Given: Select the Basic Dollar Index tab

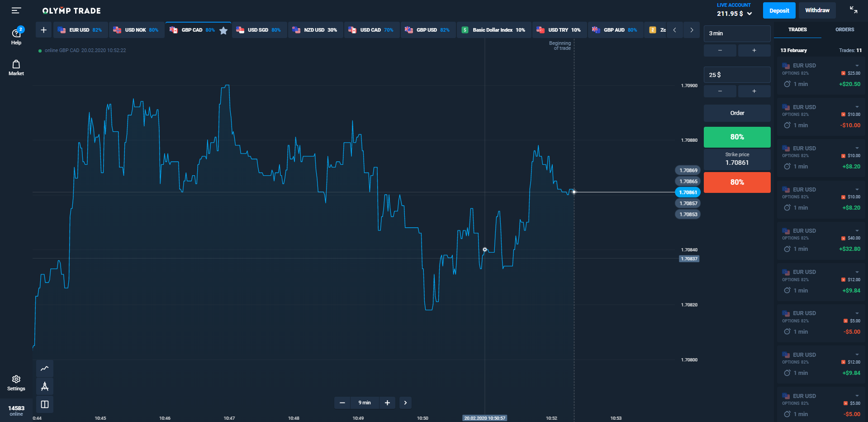Looking at the screenshot, I should tap(494, 30).
